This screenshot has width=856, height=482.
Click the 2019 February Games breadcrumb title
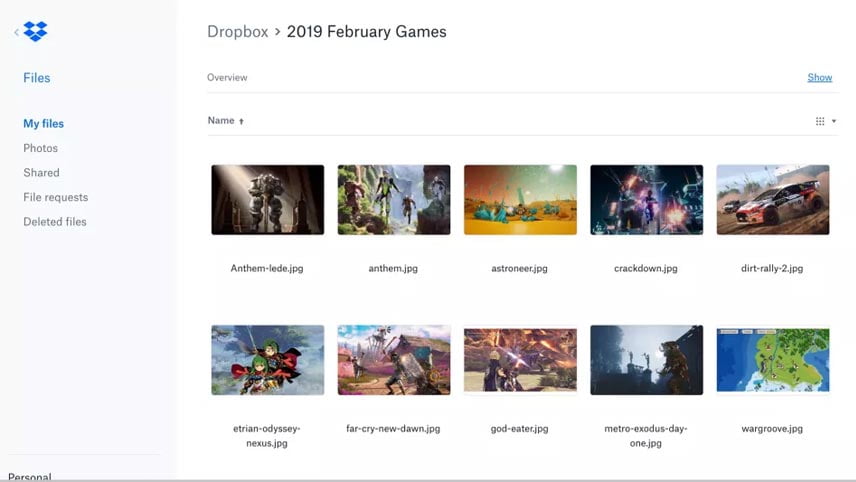366,32
